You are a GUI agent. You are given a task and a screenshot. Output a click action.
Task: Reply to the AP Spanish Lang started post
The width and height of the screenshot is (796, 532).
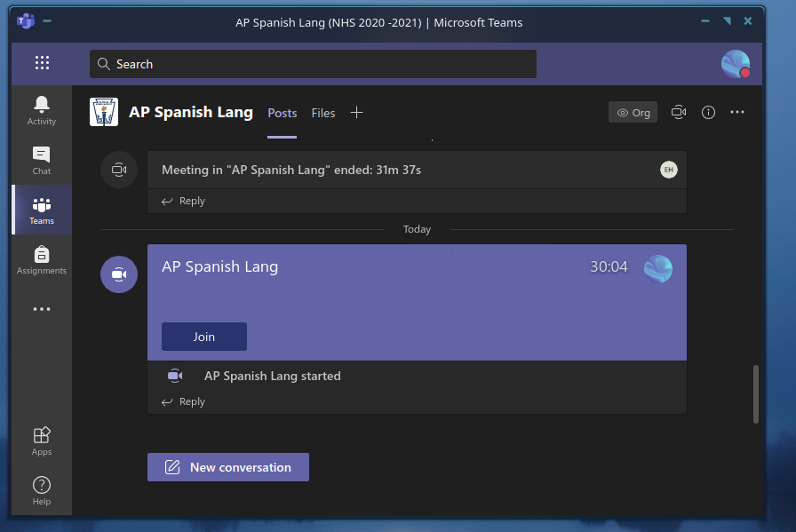coord(183,402)
